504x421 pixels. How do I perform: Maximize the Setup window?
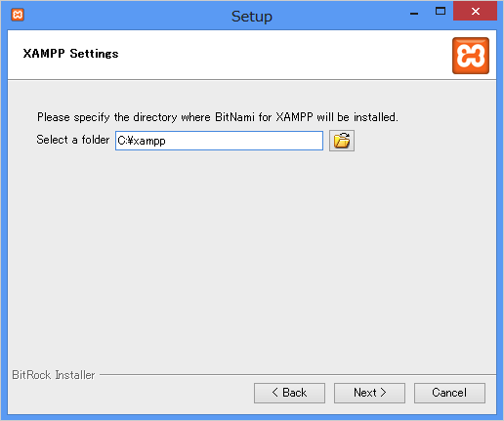pos(441,12)
